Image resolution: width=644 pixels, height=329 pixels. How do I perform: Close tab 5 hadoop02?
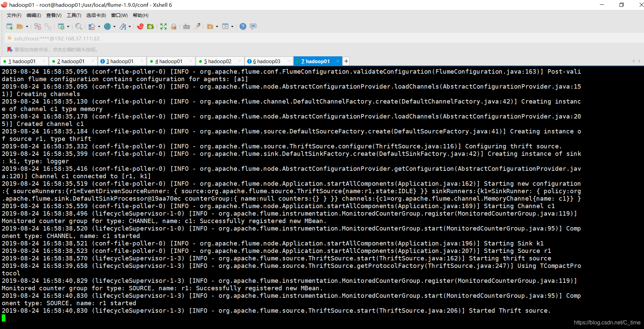click(240, 61)
